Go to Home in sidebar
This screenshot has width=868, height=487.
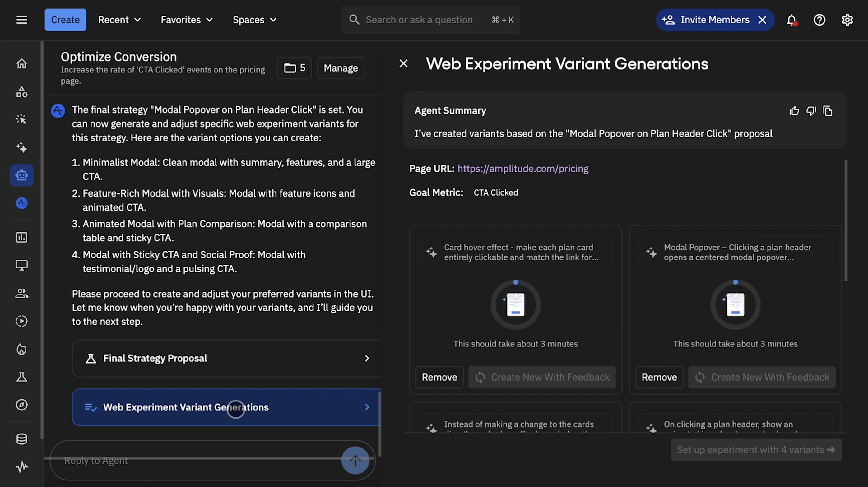[21, 63]
